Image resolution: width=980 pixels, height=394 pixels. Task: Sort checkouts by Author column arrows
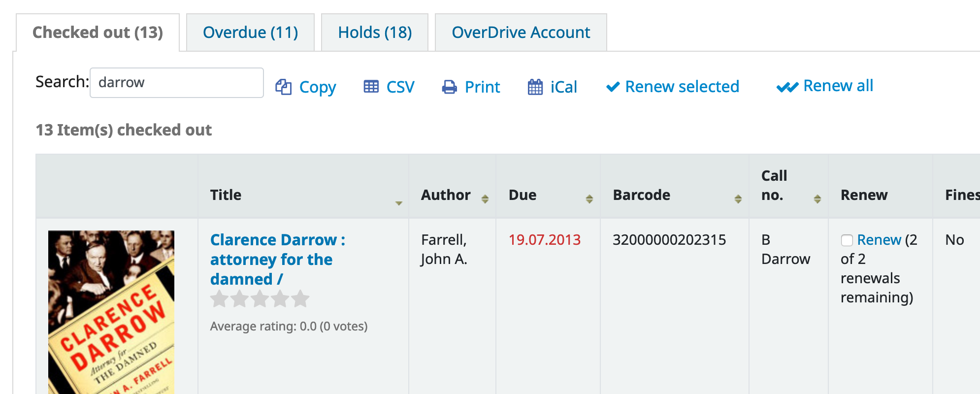(485, 198)
